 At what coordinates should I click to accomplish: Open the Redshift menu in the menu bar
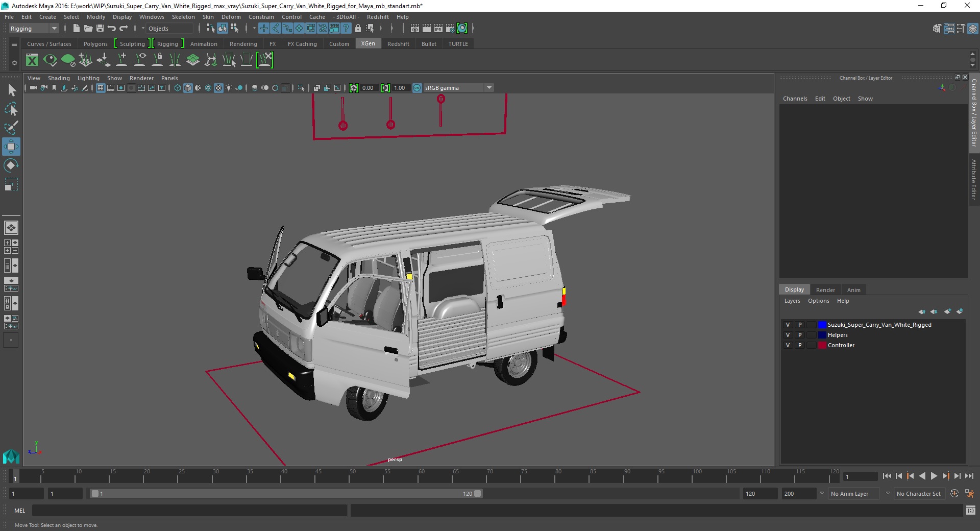pos(378,17)
